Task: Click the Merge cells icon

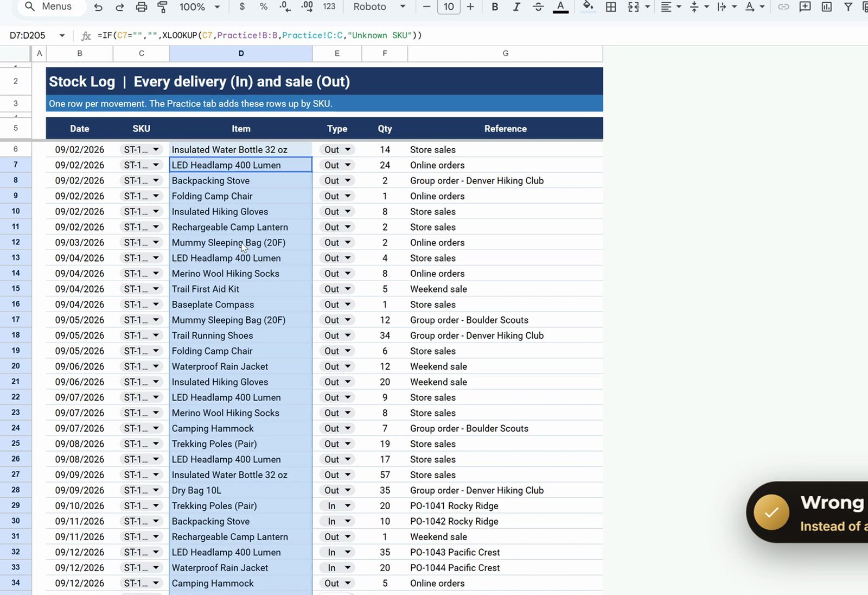Action: tap(634, 7)
